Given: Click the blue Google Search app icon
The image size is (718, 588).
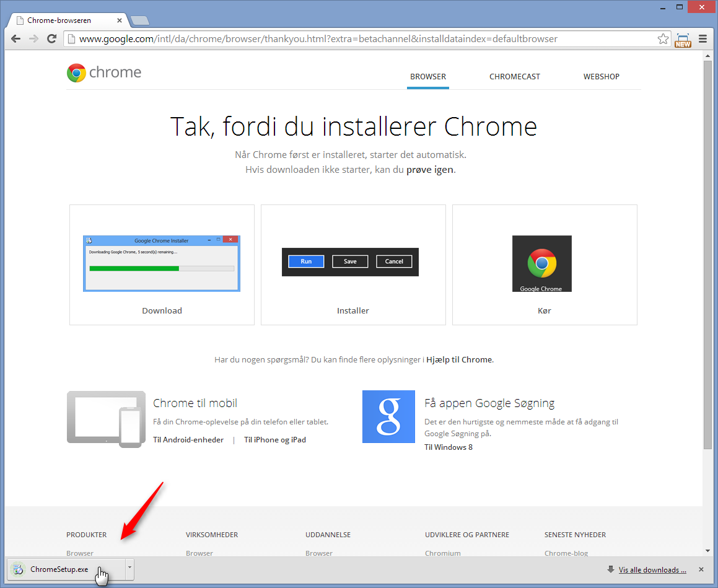Looking at the screenshot, I should 388,416.
